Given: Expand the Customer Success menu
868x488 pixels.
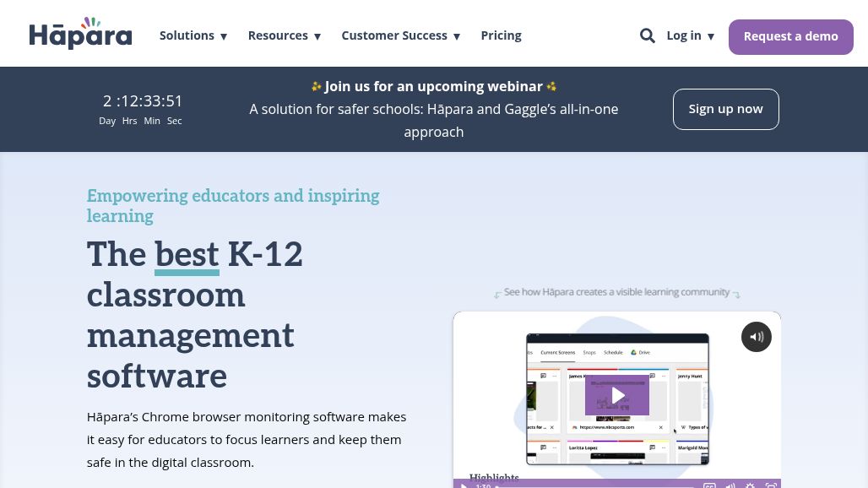Looking at the screenshot, I should click(x=401, y=36).
